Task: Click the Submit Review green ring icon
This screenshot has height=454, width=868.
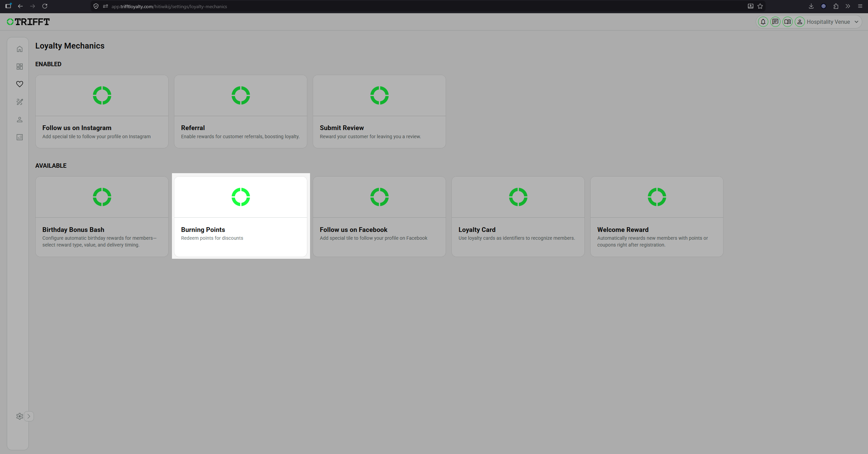Action: [380, 95]
